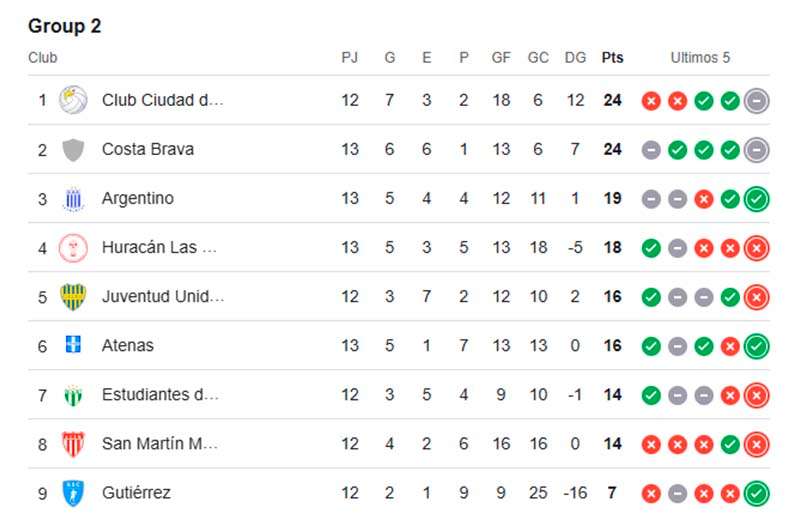The image size is (800, 530).
Task: Click the Group 2 heading
Action: coord(65,26)
